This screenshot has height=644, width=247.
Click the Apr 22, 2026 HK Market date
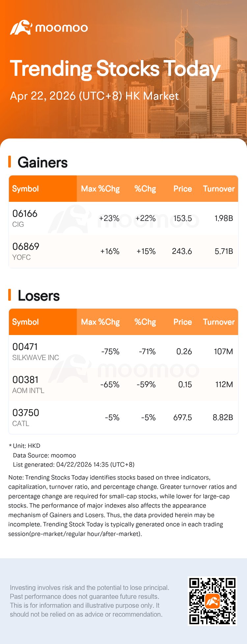pos(94,96)
